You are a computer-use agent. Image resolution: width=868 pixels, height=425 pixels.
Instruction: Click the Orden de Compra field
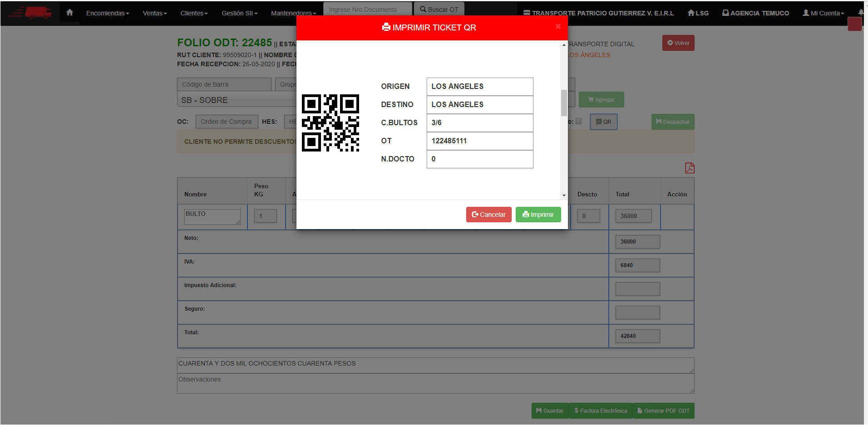227,122
